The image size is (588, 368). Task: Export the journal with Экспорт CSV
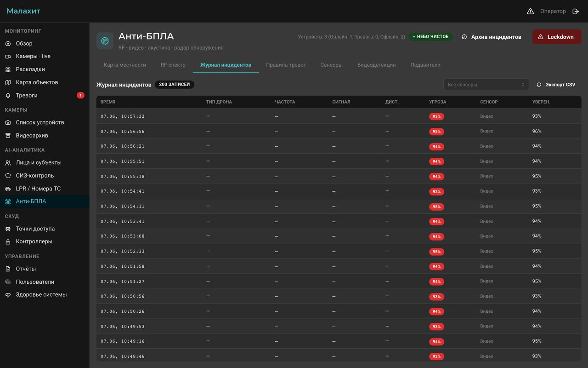tap(556, 85)
